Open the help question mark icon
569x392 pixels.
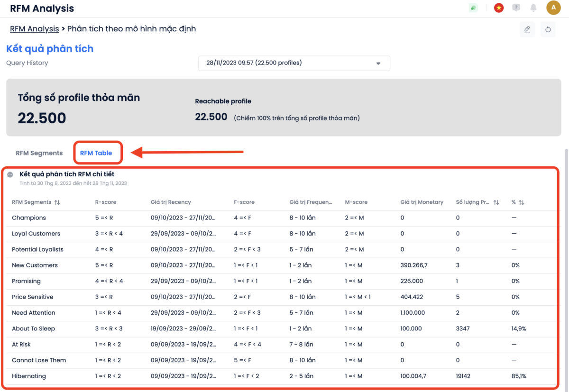(516, 8)
